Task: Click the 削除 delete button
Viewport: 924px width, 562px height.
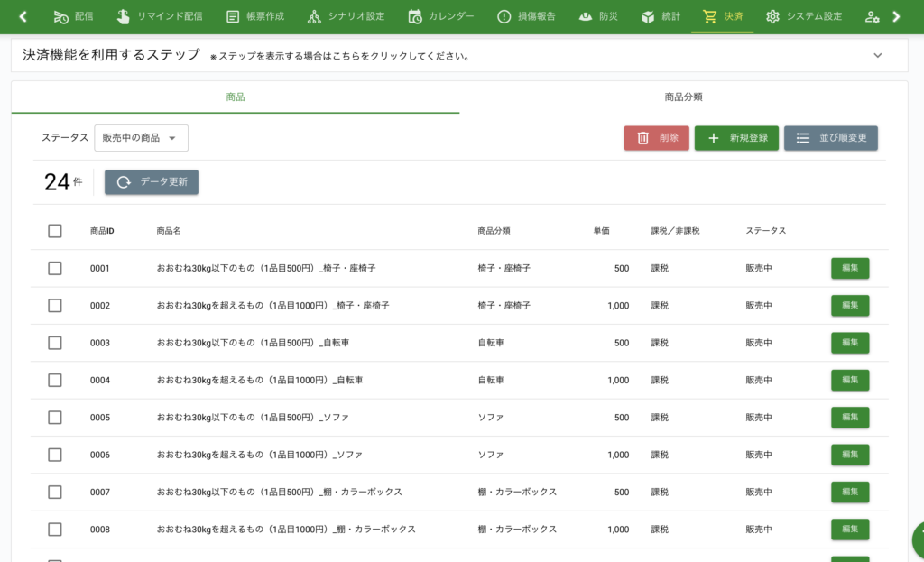Action: (657, 138)
